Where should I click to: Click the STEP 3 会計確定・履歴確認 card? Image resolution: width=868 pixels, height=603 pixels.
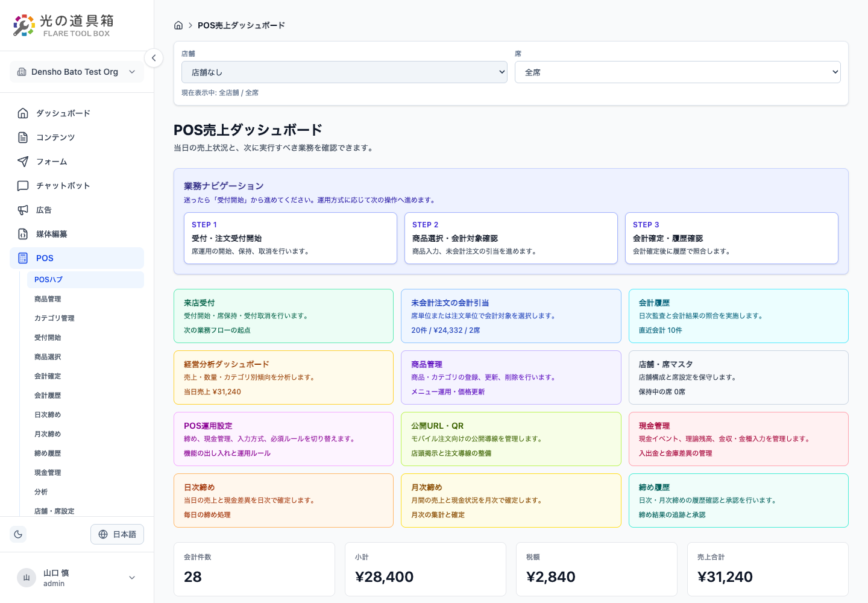tap(732, 238)
